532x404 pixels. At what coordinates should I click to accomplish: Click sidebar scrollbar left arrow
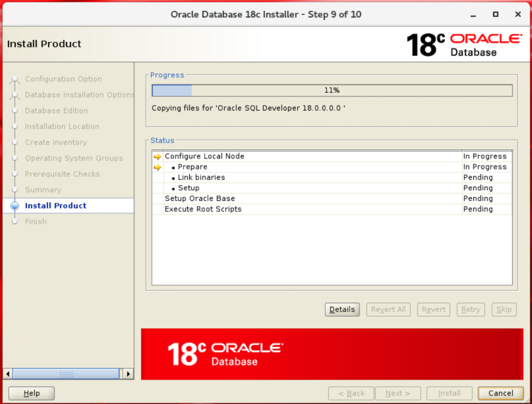(x=8, y=374)
